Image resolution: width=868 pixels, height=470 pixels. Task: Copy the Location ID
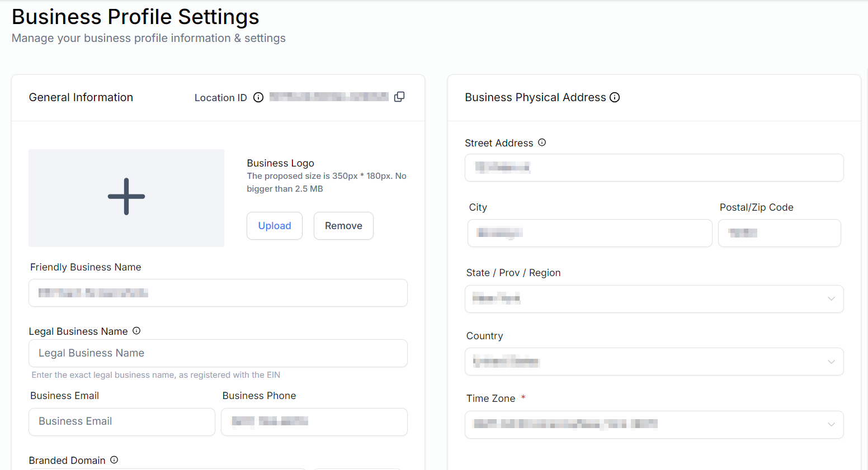(x=399, y=97)
